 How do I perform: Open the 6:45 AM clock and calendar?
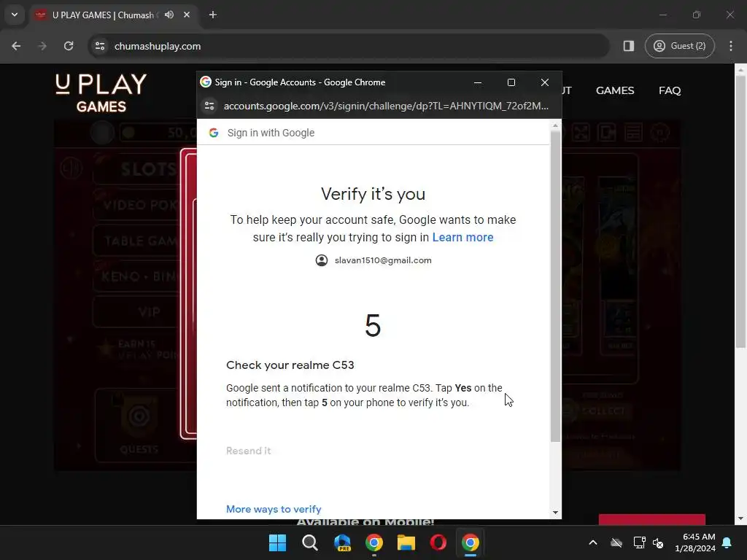(695, 542)
